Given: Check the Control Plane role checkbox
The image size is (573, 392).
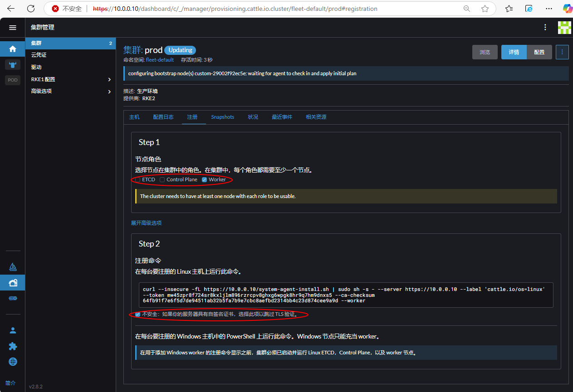Looking at the screenshot, I should [162, 180].
